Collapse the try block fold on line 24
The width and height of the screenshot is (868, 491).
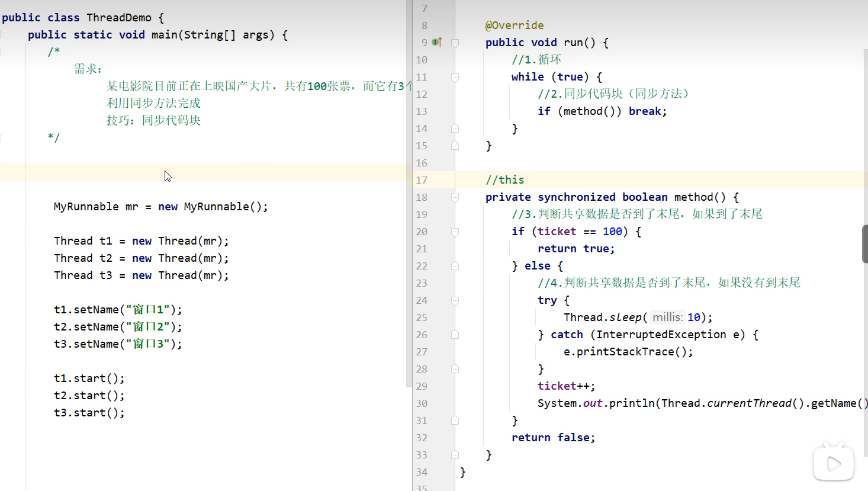[455, 300]
